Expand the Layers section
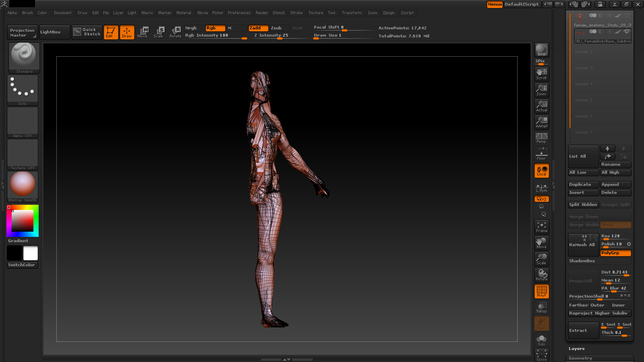The image size is (644, 362). (x=576, y=349)
